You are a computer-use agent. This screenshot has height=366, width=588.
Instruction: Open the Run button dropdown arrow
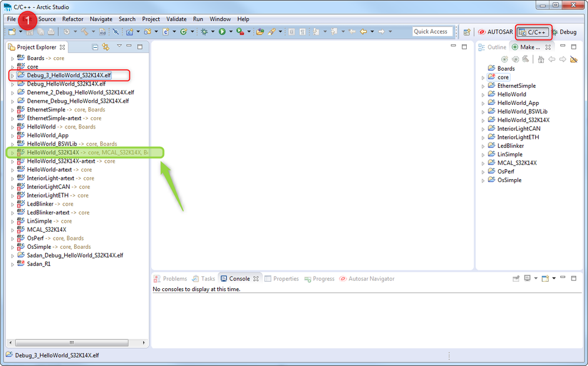point(231,32)
